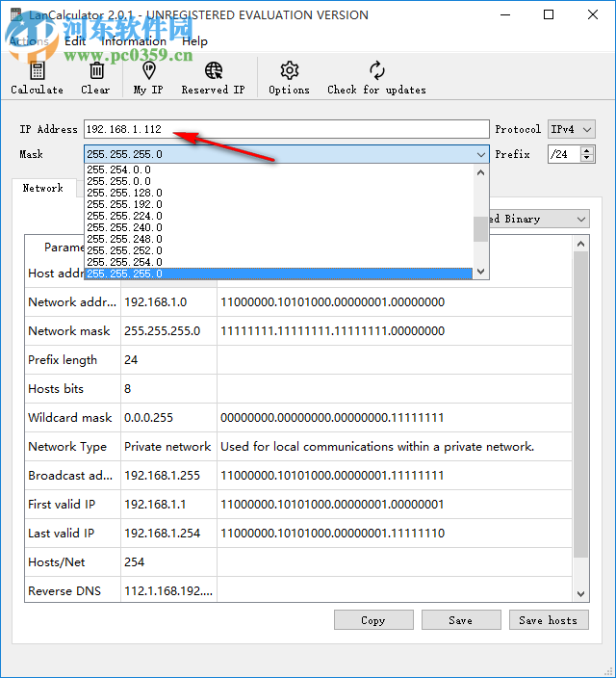Click the Calculate toolbar icon
The image size is (616, 678).
click(x=37, y=70)
